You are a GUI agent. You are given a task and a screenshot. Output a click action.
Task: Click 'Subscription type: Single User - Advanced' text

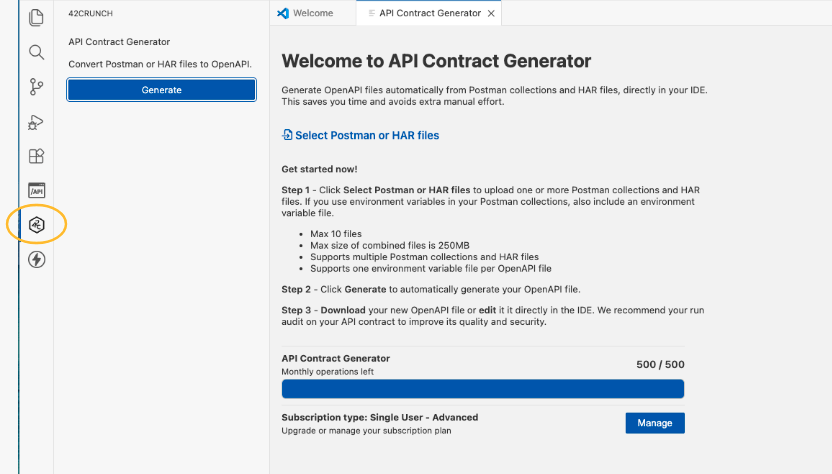pos(379,417)
